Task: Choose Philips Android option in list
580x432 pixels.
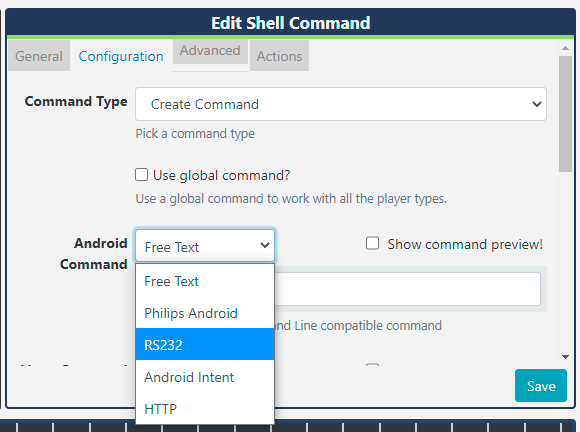Action: 205,313
